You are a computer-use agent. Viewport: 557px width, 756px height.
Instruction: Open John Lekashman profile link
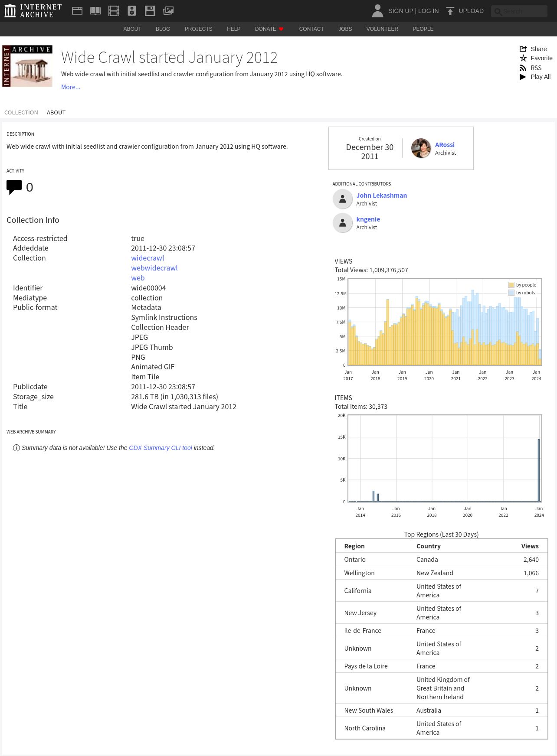tap(382, 196)
